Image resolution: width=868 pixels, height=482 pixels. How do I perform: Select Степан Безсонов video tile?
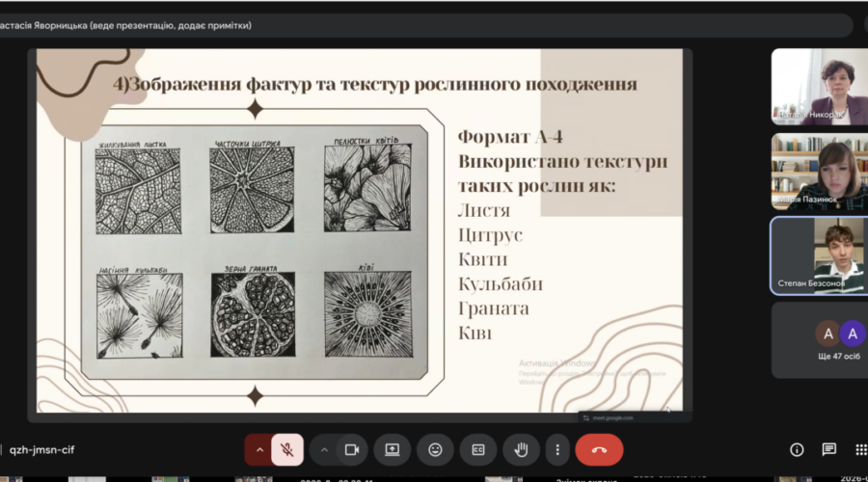pyautogui.click(x=819, y=255)
